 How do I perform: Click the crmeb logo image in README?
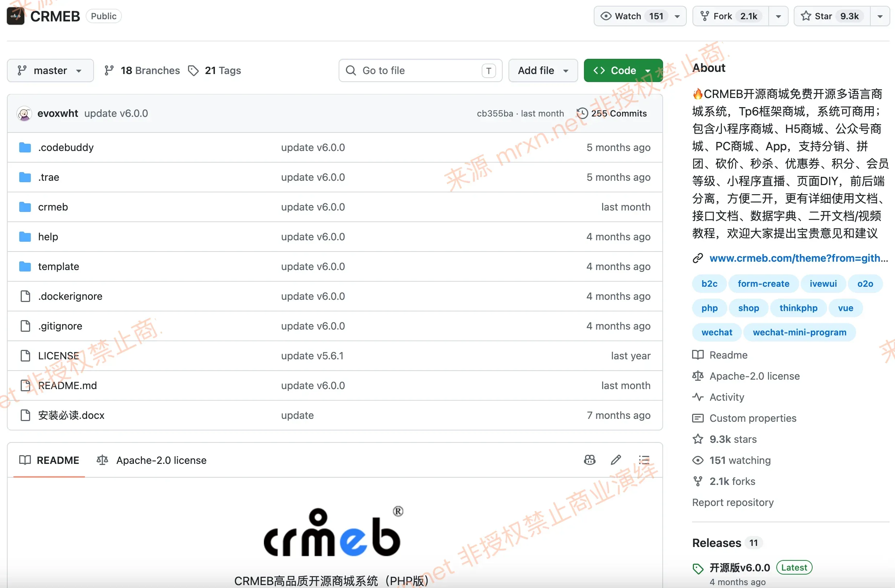[333, 532]
